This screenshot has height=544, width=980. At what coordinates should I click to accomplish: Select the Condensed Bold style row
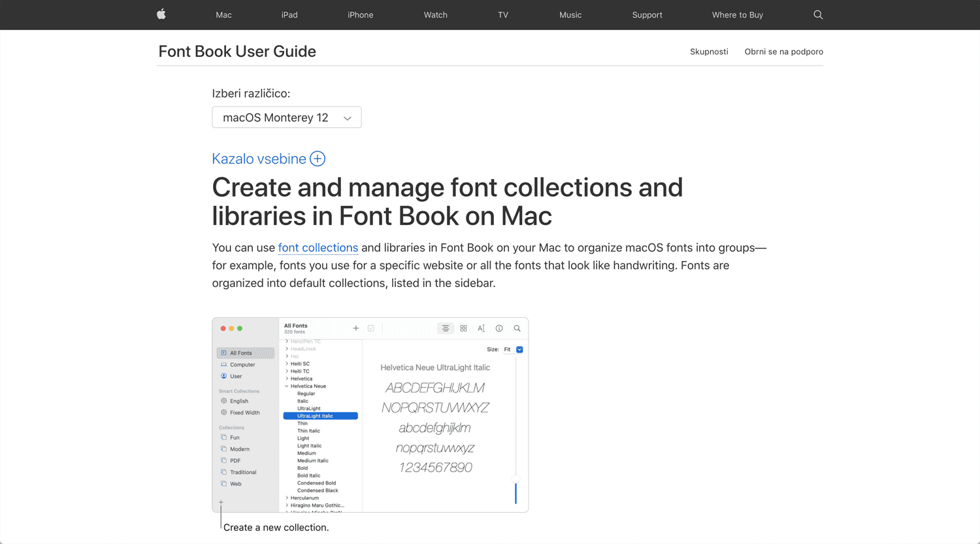click(317, 483)
